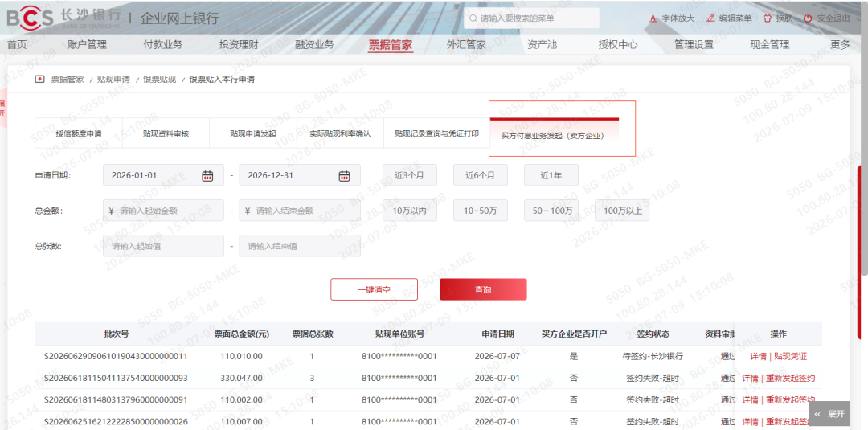868x430 pixels.
Task: Select the 10万以内 amount filter
Action: pos(410,211)
